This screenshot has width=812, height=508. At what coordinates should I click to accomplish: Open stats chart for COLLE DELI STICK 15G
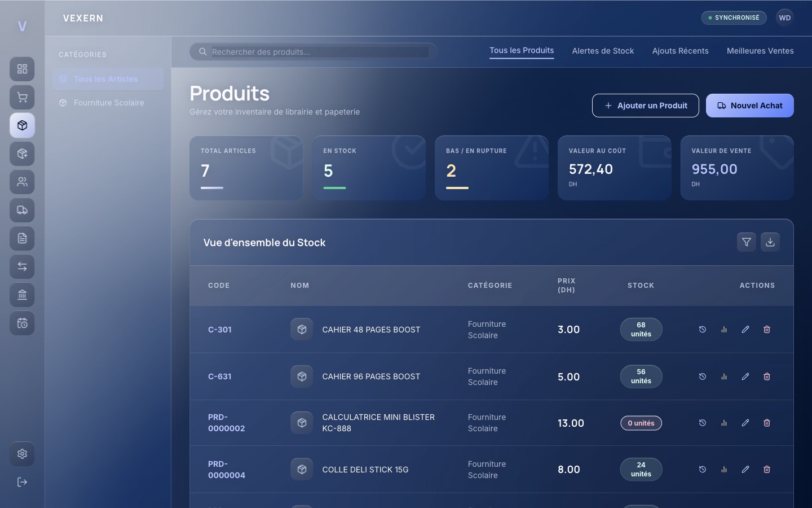click(724, 470)
